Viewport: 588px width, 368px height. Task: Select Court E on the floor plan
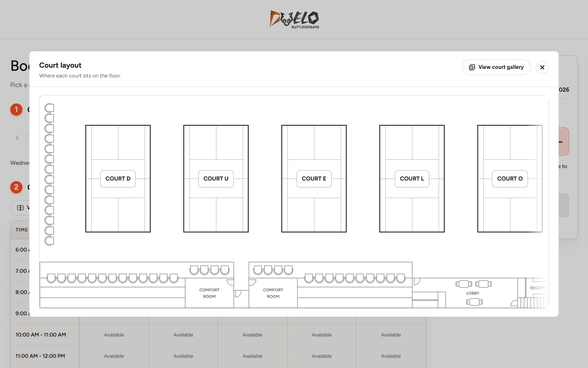[314, 179]
